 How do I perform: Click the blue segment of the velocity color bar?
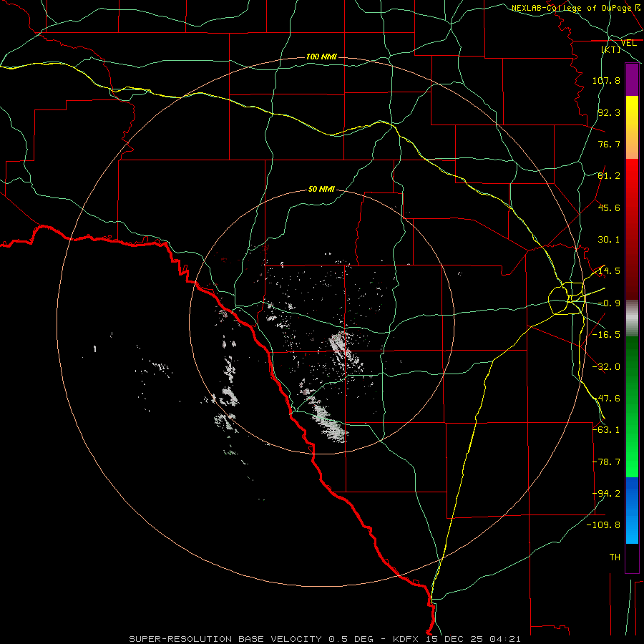pos(632,510)
